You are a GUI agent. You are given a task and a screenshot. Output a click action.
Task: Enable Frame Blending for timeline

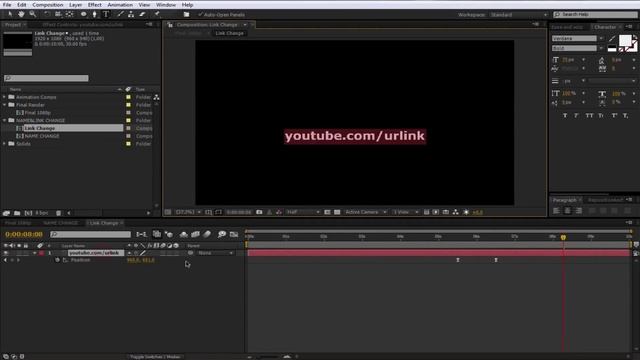[x=196, y=234]
